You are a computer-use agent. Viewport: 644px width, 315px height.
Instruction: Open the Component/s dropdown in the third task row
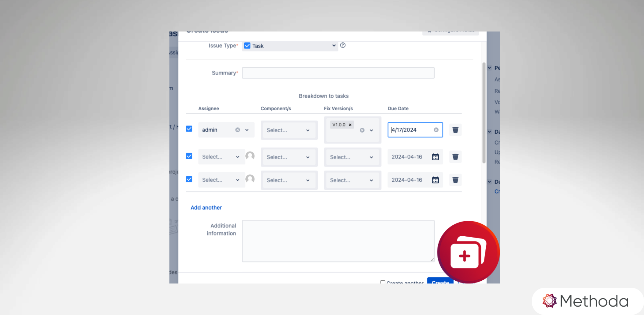click(289, 180)
